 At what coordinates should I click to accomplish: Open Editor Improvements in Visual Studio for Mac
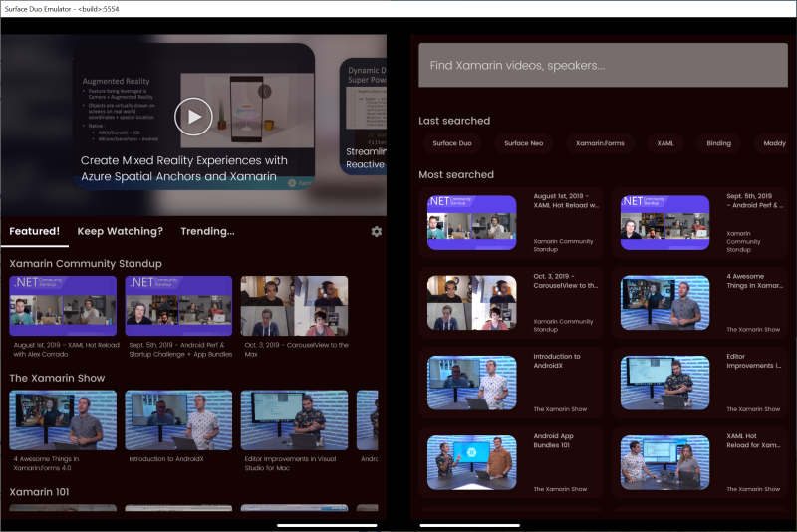pos(294,419)
